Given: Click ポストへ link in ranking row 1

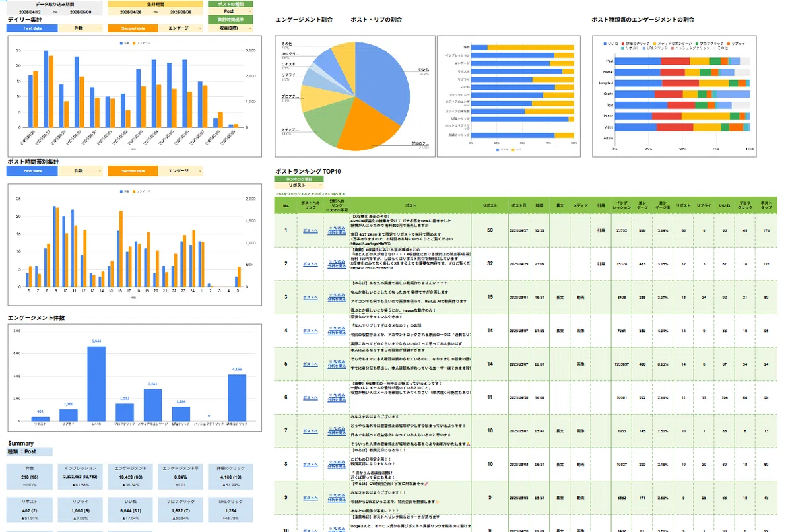Looking at the screenshot, I should tap(310, 230).
